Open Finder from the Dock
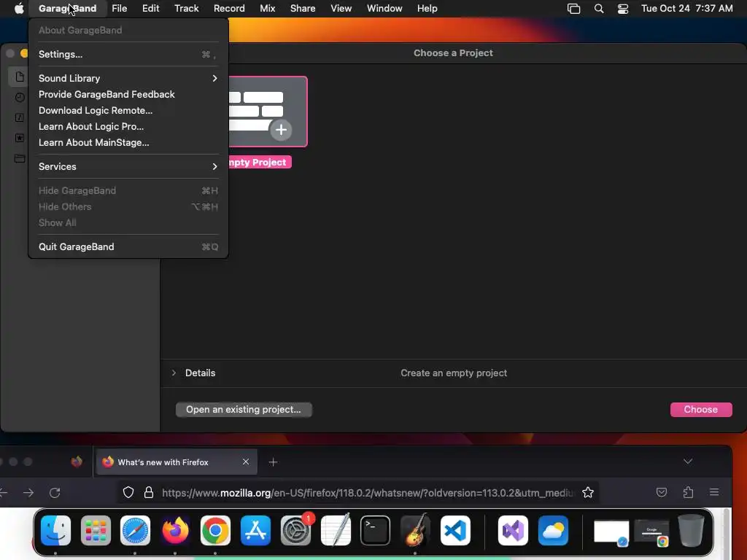 [55, 530]
